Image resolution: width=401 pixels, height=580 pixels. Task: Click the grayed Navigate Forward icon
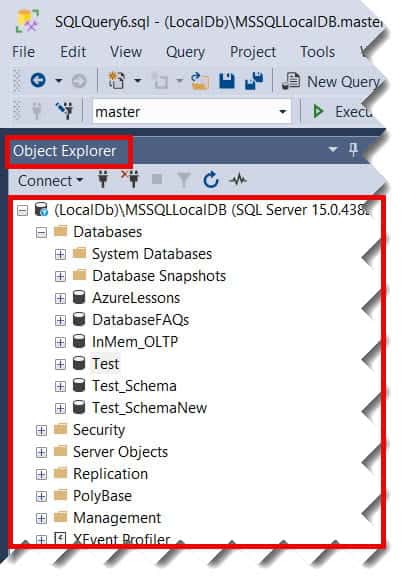(x=79, y=81)
